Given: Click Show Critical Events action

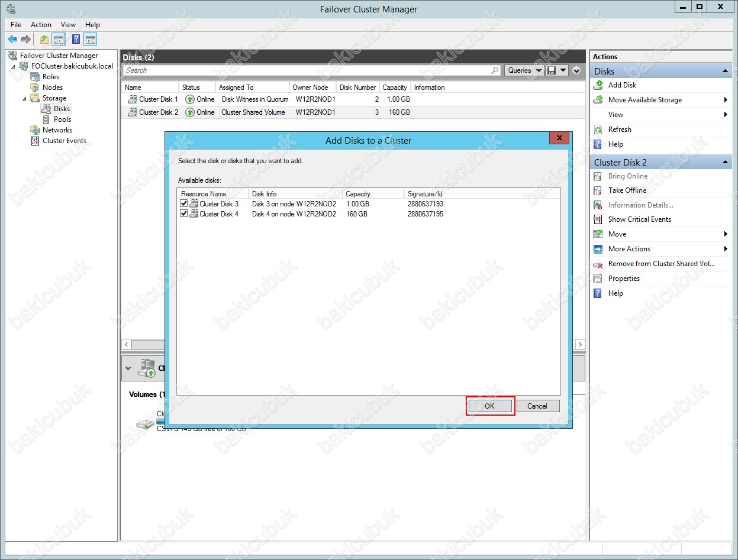Looking at the screenshot, I should (x=640, y=219).
